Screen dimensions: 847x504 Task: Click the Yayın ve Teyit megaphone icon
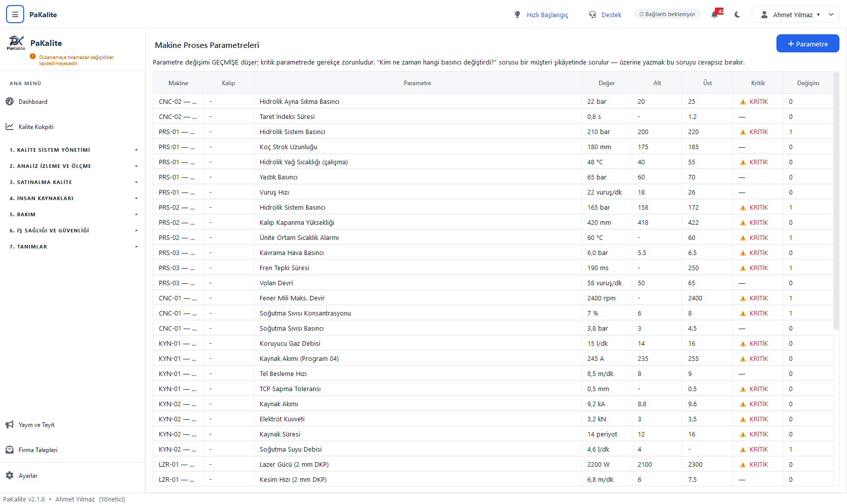coord(10,424)
